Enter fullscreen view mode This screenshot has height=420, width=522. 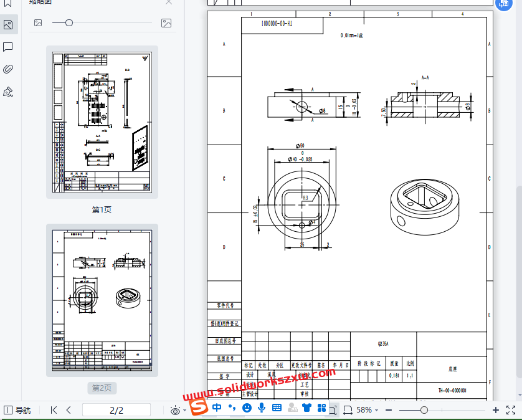pos(511,410)
